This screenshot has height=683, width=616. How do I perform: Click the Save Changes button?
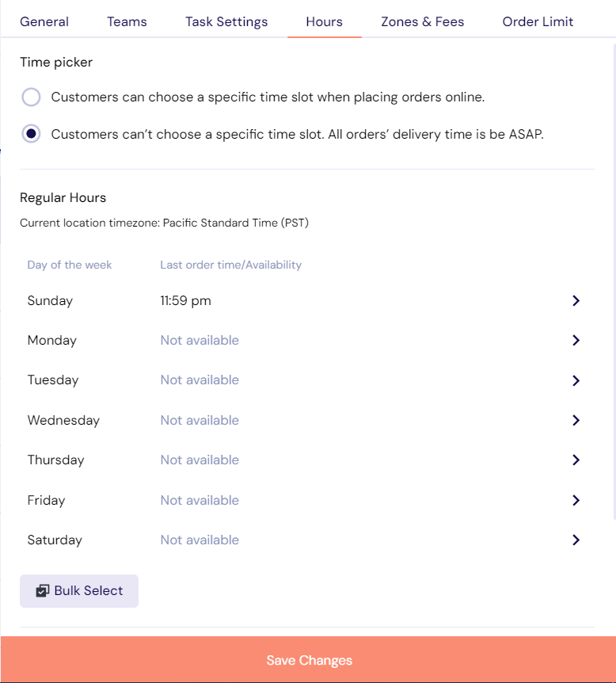click(308, 659)
